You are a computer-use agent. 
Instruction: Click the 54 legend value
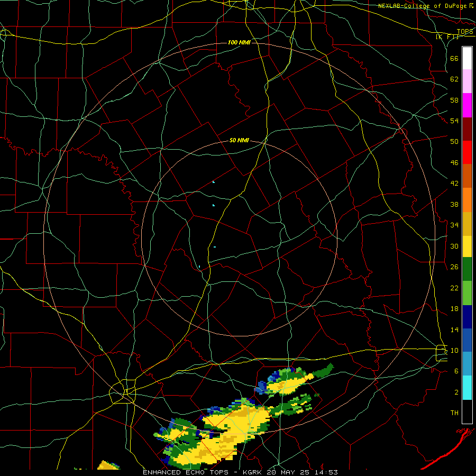coord(454,121)
